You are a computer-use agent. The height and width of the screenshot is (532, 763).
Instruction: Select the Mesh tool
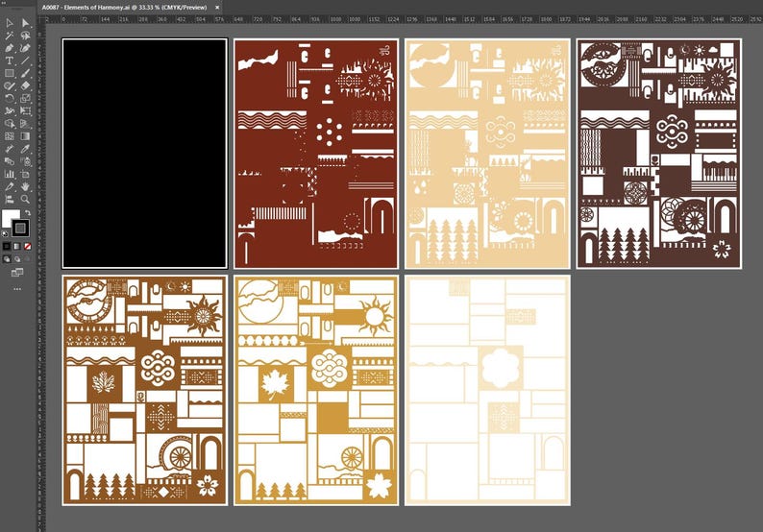pyautogui.click(x=10, y=136)
